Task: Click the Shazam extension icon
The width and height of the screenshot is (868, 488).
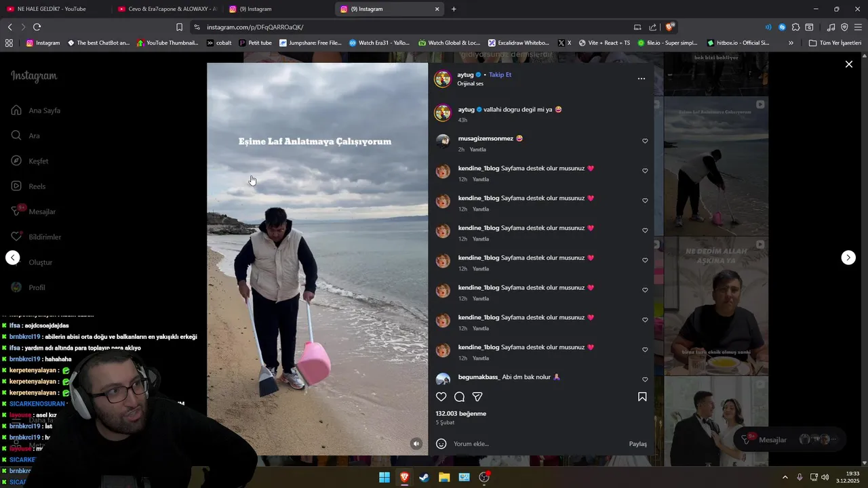Action: (x=782, y=27)
